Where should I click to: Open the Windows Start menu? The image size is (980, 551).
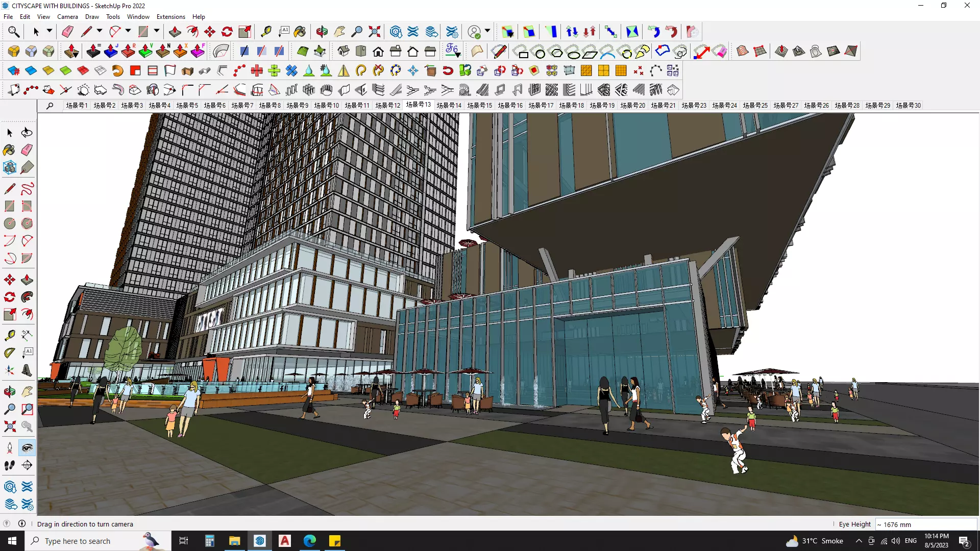pyautogui.click(x=12, y=541)
